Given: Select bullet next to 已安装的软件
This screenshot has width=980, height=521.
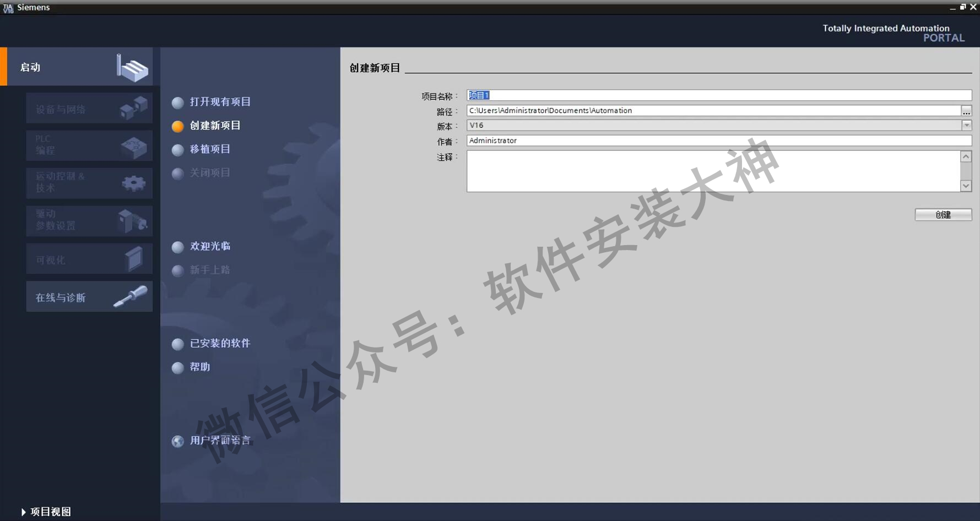Looking at the screenshot, I should click(177, 344).
